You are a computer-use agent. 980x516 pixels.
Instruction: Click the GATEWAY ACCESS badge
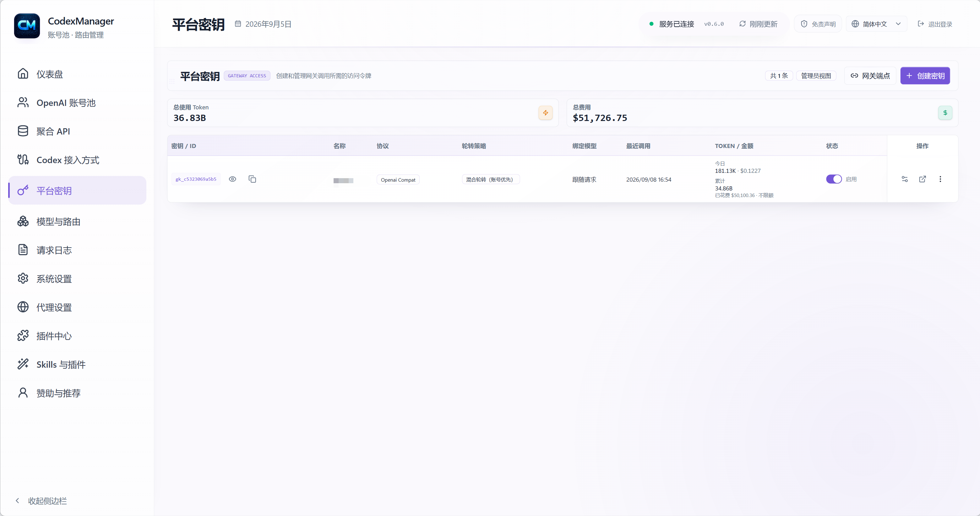(x=247, y=76)
